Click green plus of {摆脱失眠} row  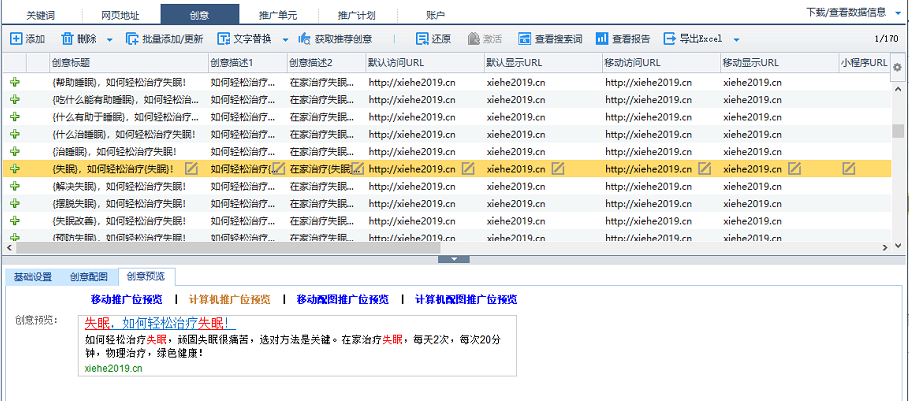[15, 203]
